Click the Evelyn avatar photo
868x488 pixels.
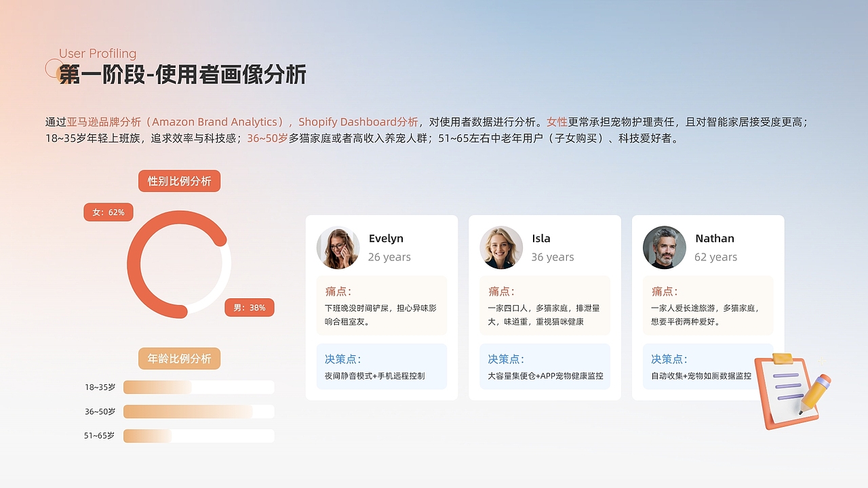point(338,247)
